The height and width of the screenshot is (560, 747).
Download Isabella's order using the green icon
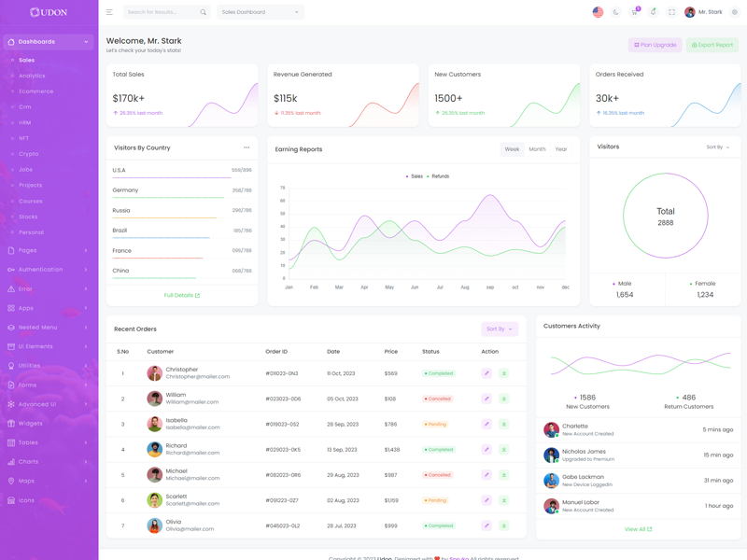click(503, 424)
